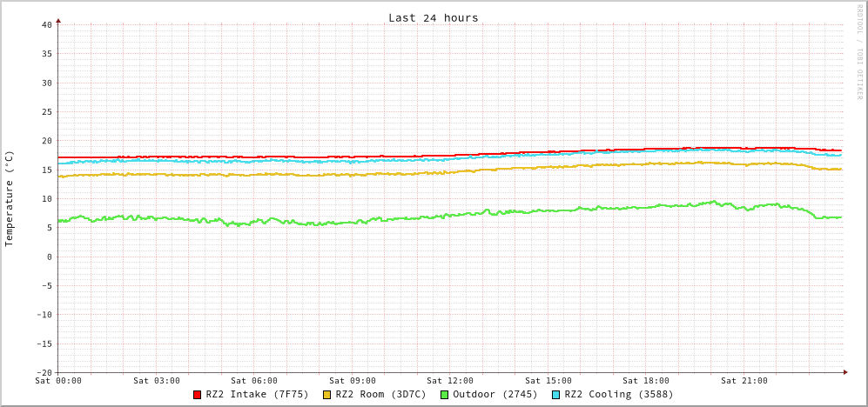Click the Sat 21:00 time axis label
868x407 pixels.
(744, 381)
